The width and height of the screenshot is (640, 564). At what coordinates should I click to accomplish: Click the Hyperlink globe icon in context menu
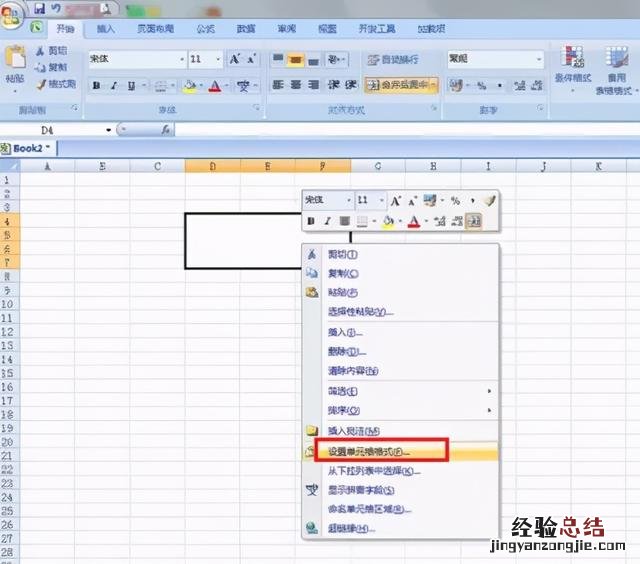[x=311, y=528]
